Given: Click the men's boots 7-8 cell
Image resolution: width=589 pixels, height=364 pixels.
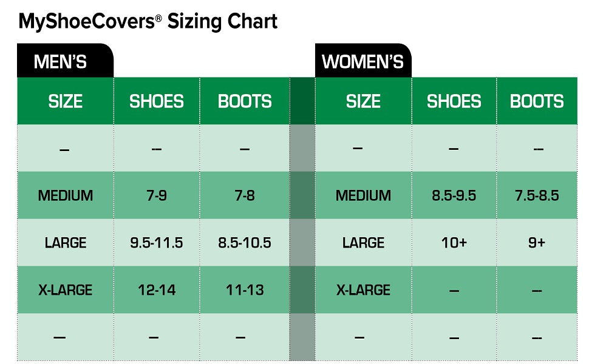Looking at the screenshot, I should [245, 195].
